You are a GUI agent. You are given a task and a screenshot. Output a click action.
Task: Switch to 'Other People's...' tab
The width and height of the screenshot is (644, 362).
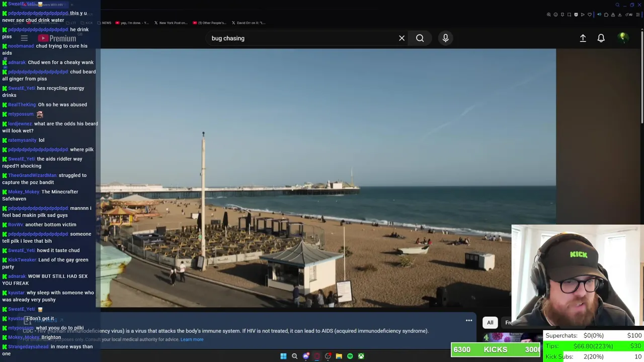click(x=210, y=23)
